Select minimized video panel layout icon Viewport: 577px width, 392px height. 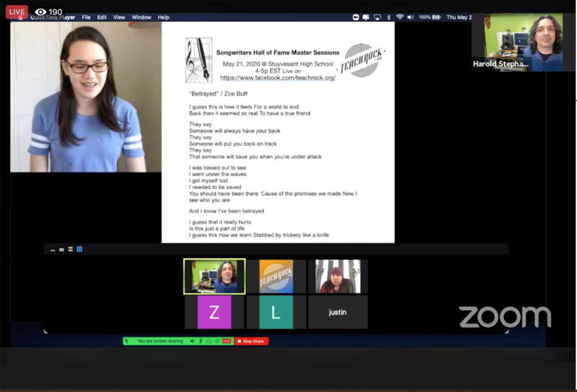(53, 250)
